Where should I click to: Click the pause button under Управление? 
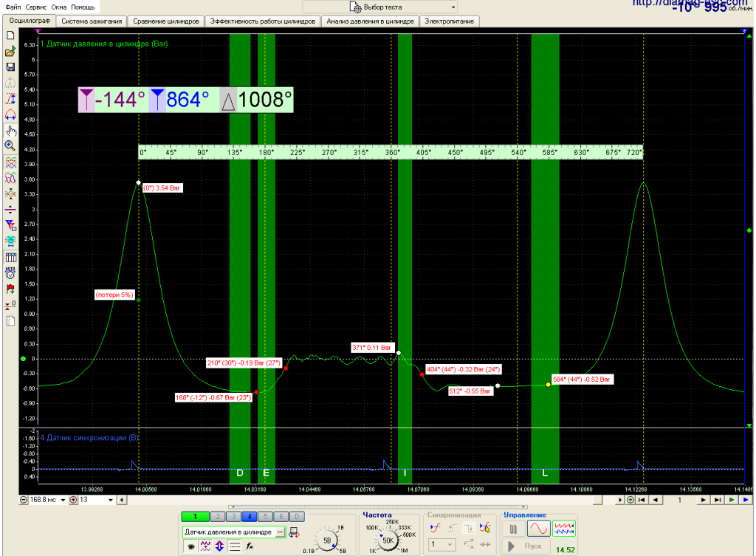coord(513,529)
